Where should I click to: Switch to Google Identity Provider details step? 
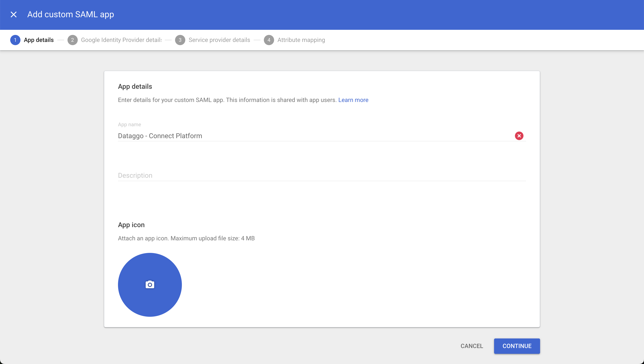click(121, 40)
